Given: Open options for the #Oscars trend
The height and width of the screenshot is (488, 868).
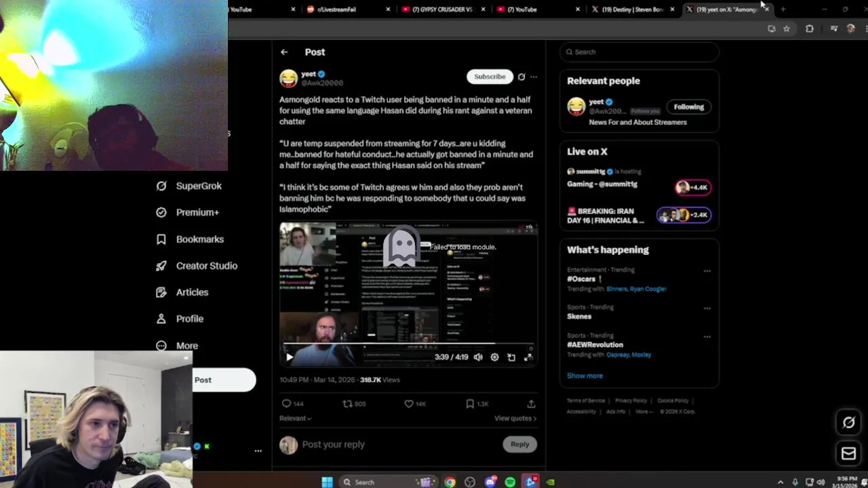Looking at the screenshot, I should point(707,271).
